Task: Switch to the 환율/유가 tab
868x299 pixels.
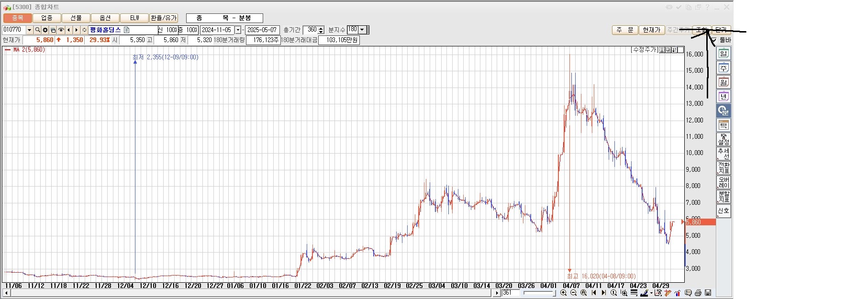Action: (x=164, y=18)
